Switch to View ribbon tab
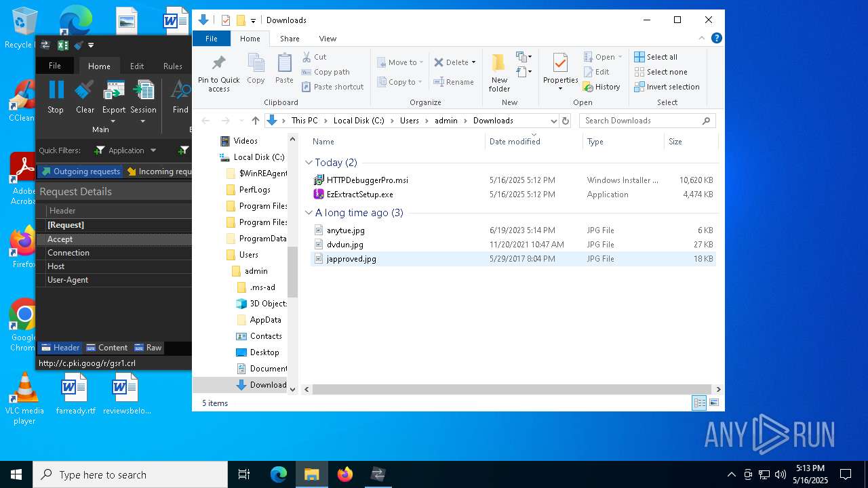868x488 pixels. 328,39
